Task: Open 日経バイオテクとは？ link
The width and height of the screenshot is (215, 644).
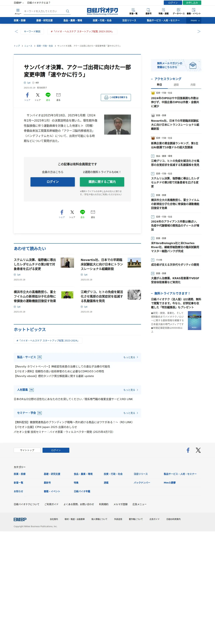Action: point(39,3)
